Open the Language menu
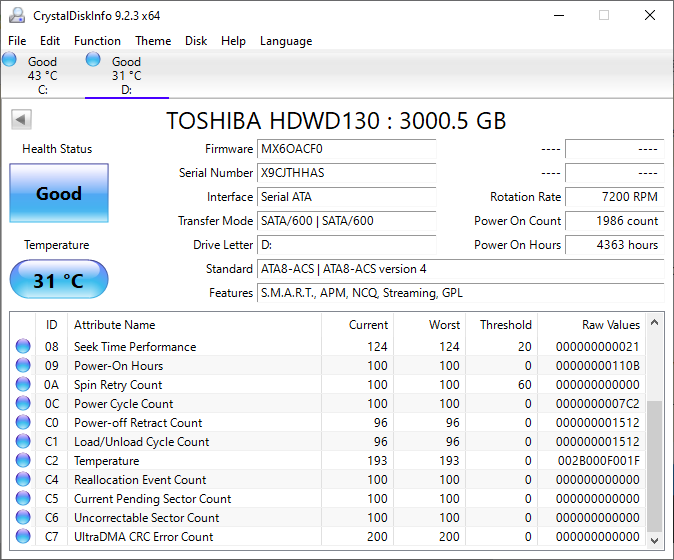Viewport: 674px width, 560px height. tap(286, 41)
